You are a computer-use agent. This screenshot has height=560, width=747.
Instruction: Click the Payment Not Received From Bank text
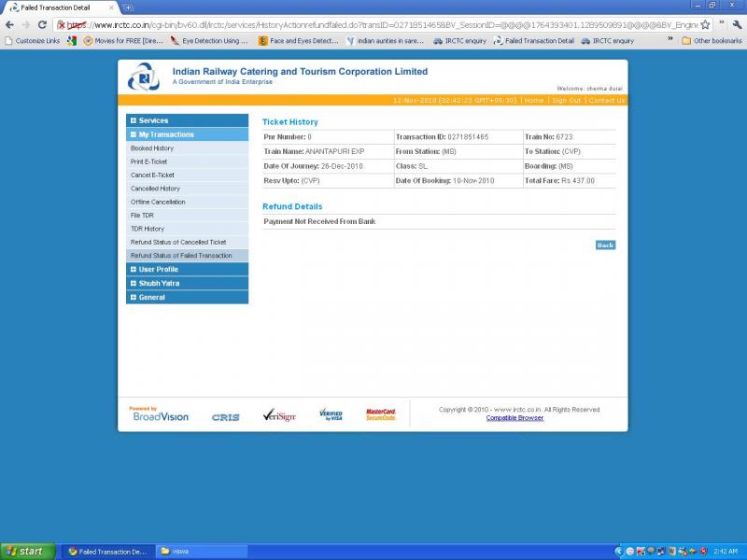click(x=319, y=221)
